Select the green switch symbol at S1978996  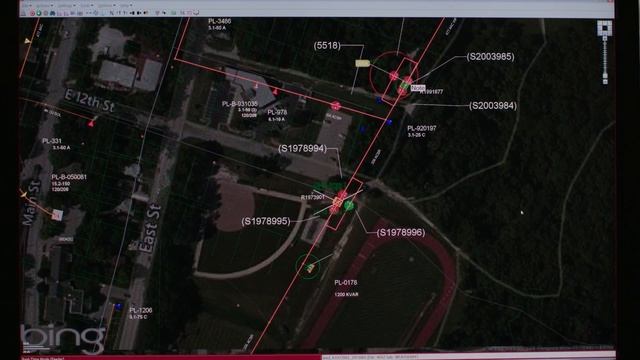coord(349,205)
